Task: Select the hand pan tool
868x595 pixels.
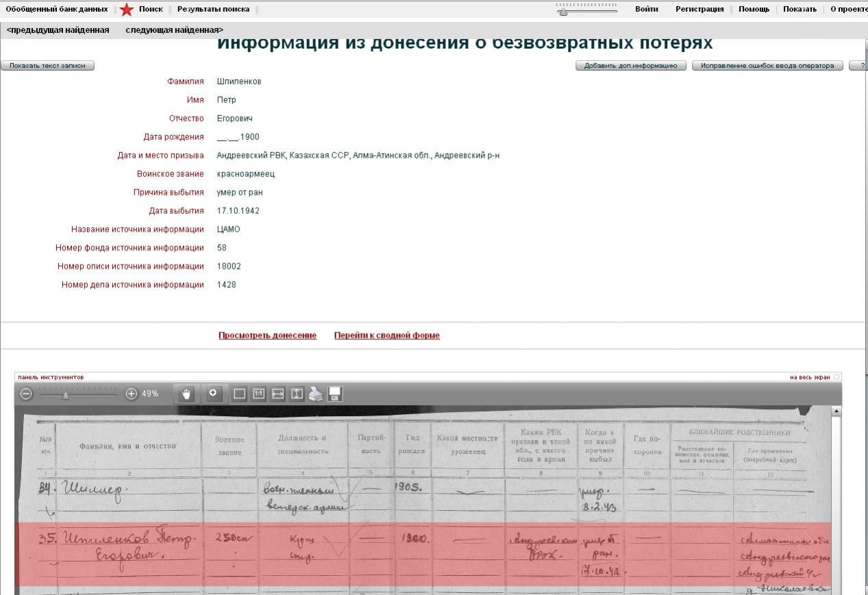Action: click(186, 393)
